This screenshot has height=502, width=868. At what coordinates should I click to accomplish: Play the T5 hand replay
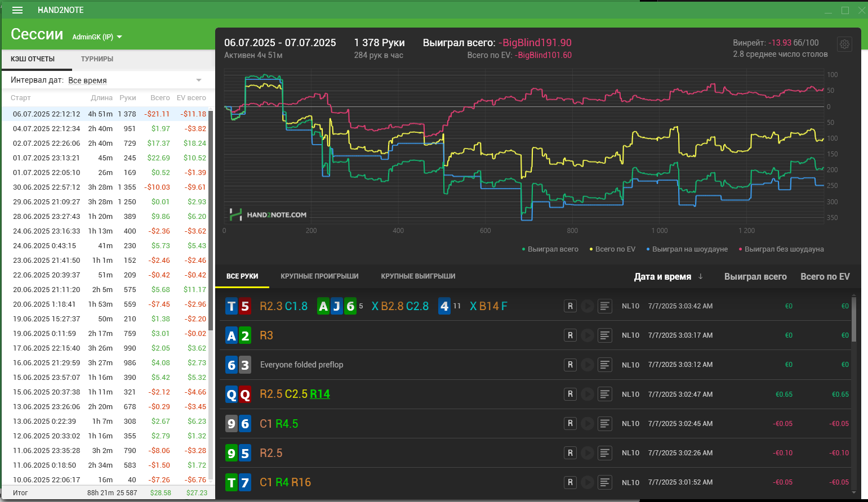587,306
